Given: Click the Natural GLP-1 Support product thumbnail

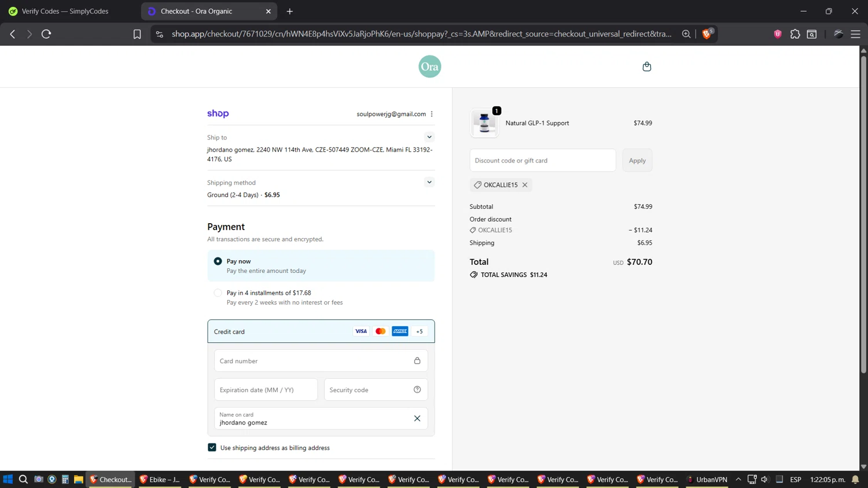Looking at the screenshot, I should 484,123.
